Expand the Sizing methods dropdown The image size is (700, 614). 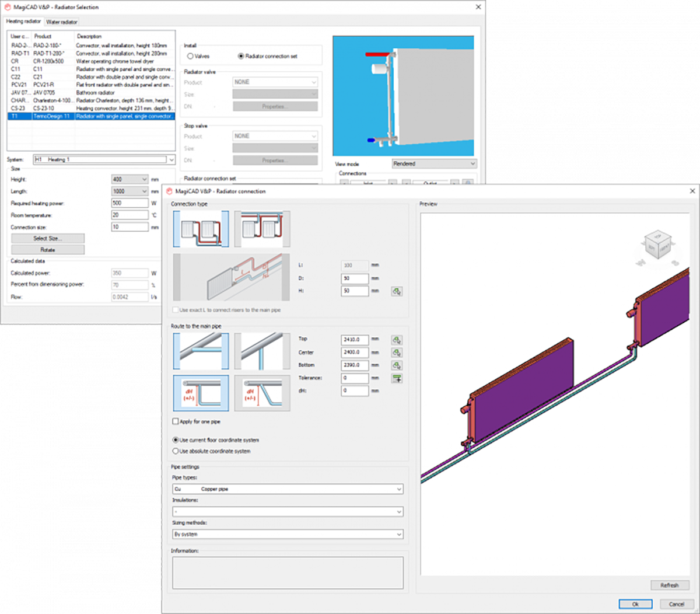(288, 534)
